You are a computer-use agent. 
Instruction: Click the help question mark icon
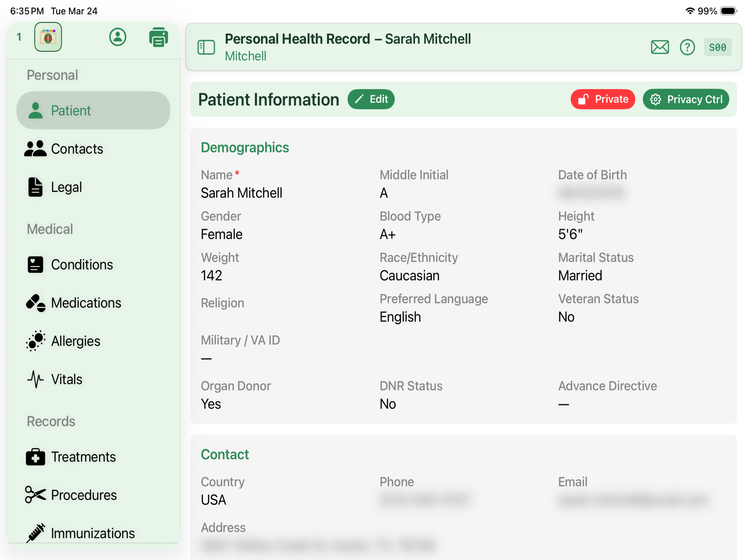pyautogui.click(x=687, y=47)
